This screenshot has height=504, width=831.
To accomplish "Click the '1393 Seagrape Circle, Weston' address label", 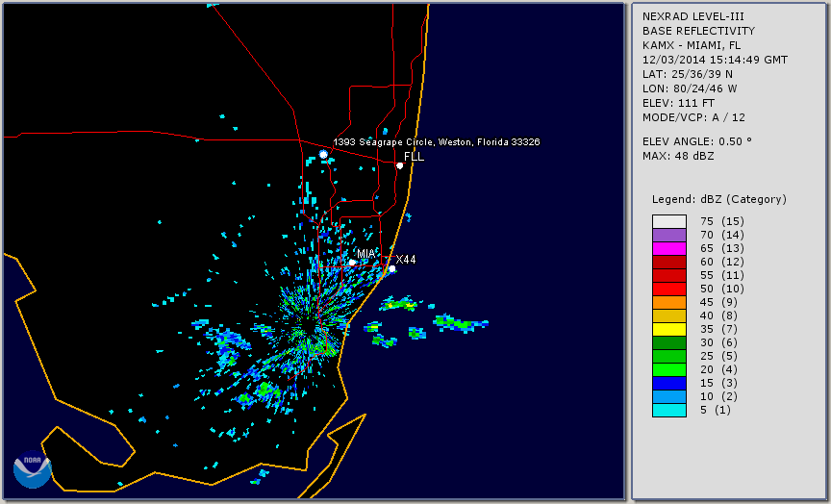I will pos(436,142).
